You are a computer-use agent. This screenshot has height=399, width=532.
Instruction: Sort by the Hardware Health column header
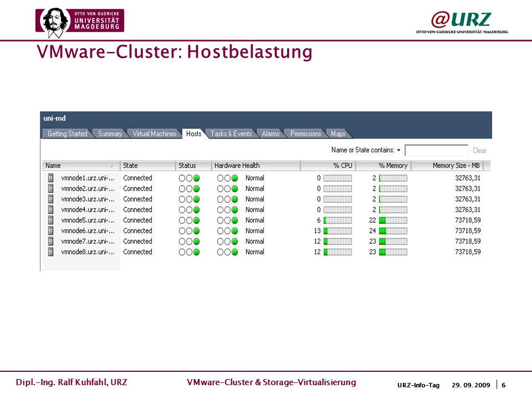pyautogui.click(x=256, y=166)
